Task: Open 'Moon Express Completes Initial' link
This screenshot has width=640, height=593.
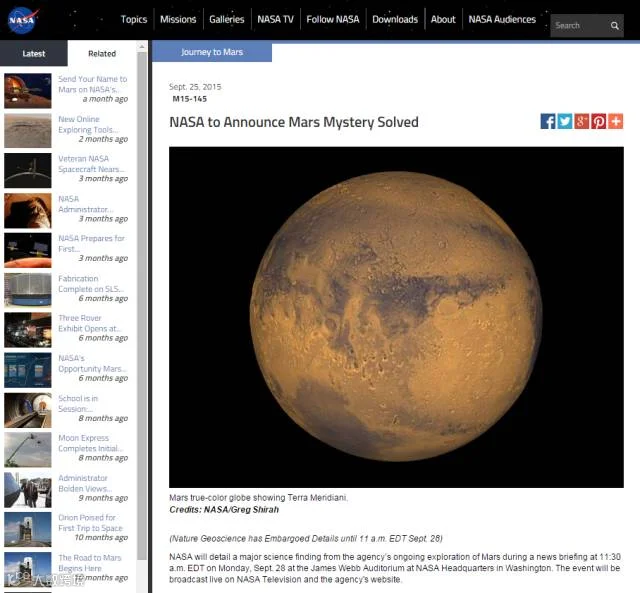Action: tap(90, 443)
